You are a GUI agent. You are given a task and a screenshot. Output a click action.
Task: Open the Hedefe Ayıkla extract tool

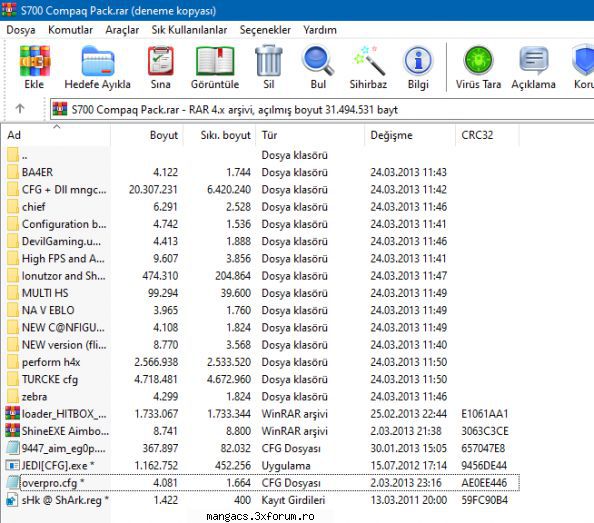click(97, 61)
